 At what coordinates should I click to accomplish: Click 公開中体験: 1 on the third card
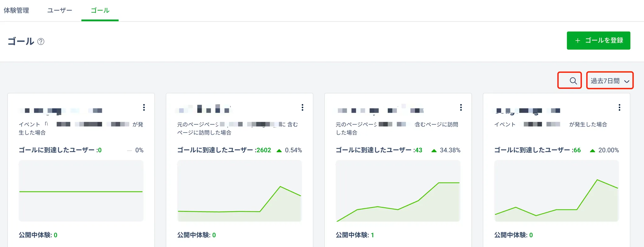click(x=355, y=235)
